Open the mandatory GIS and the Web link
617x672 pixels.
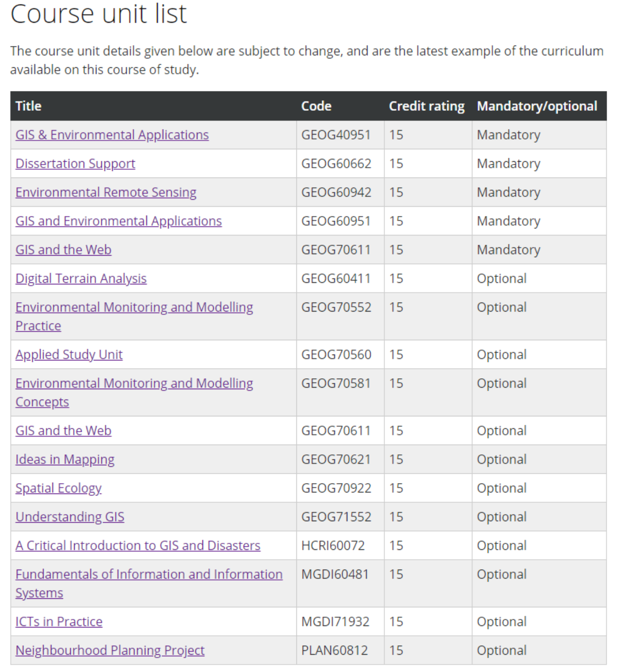coord(63,250)
